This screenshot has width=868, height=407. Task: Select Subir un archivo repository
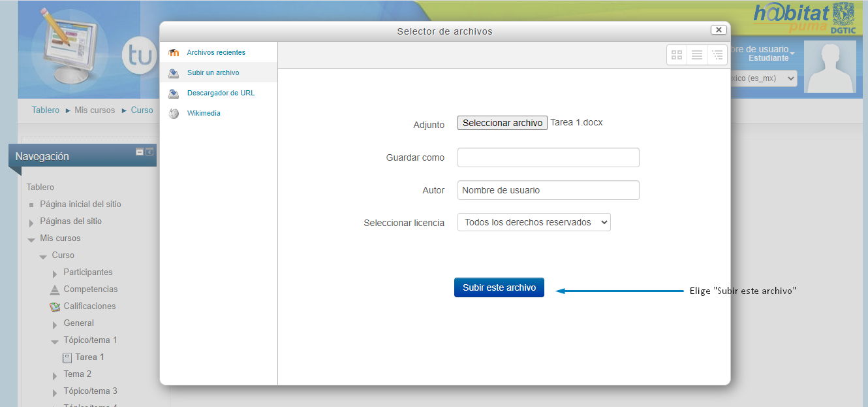213,73
